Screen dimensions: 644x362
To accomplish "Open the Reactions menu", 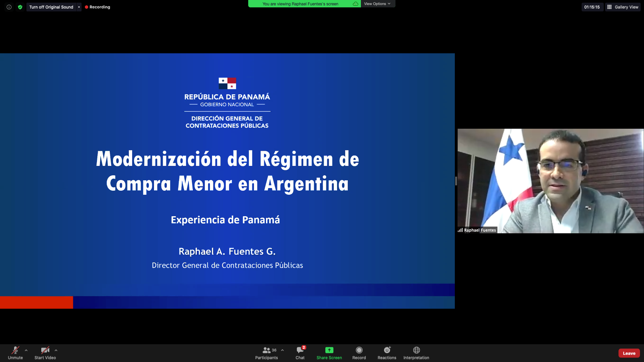I will tap(387, 353).
